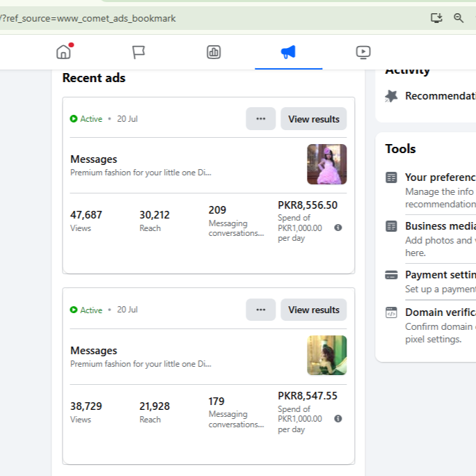The width and height of the screenshot is (476, 476).
Task: Open the Home tab icon
Action: tap(63, 52)
